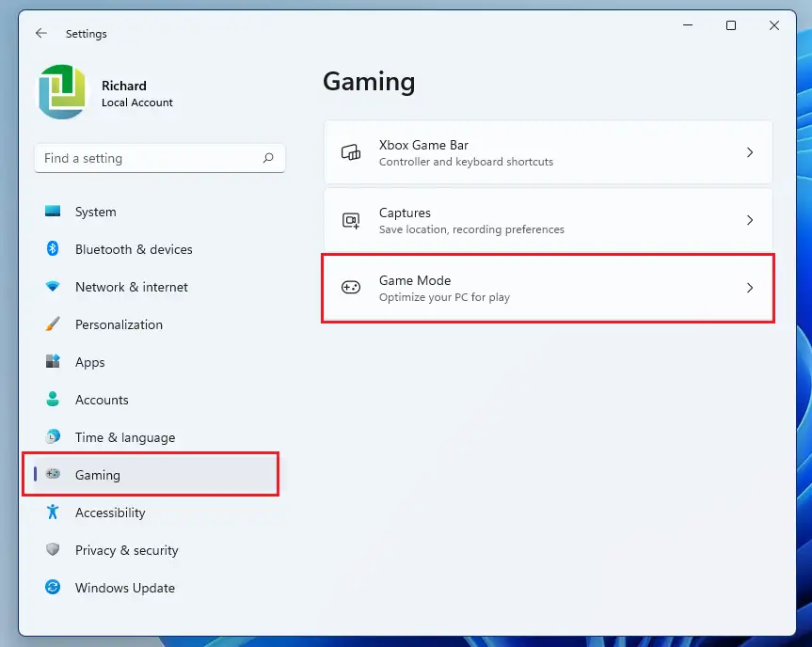Select the Gaming controller sidebar icon
The width and height of the screenshot is (812, 647).
tap(53, 474)
